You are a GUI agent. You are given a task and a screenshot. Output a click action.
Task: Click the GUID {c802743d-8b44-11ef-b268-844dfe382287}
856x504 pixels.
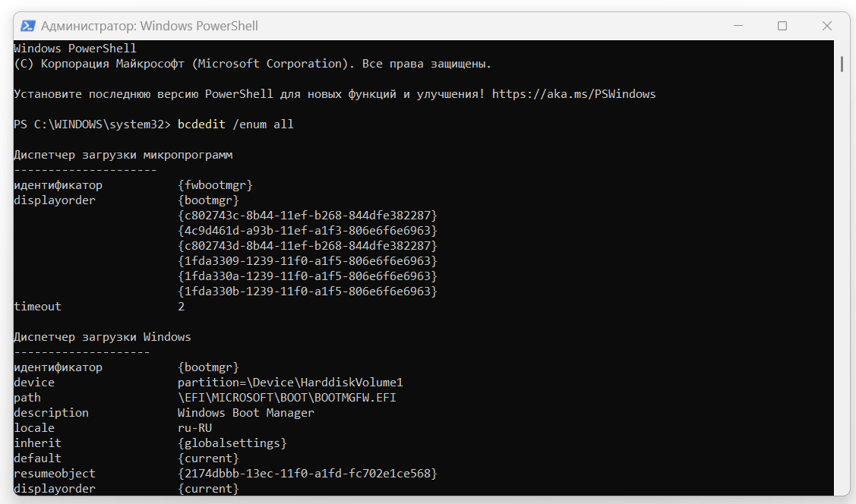coord(308,246)
